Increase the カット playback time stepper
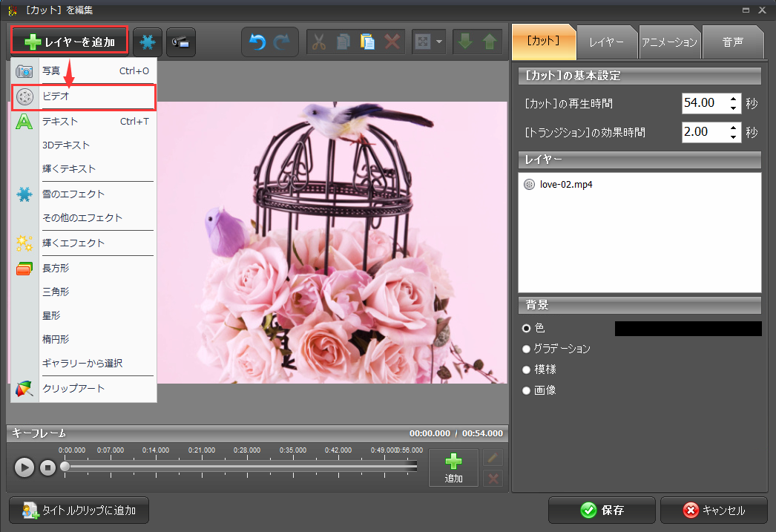The image size is (776, 532). [734, 99]
